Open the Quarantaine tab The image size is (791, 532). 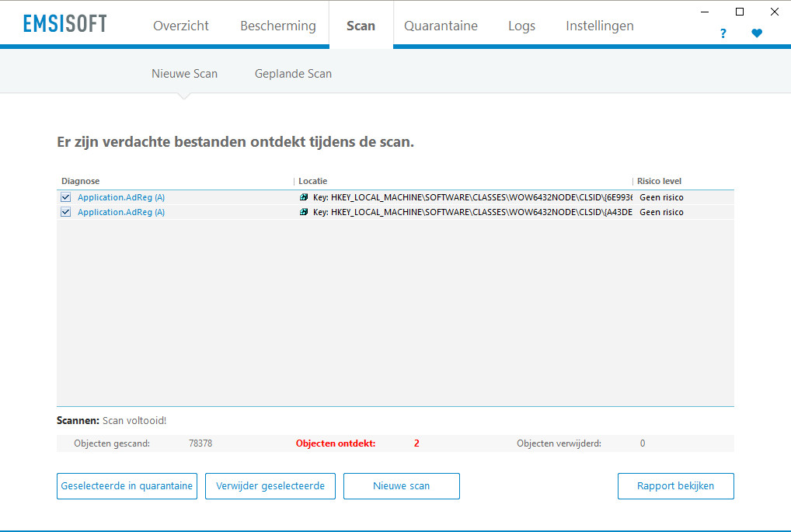pos(441,26)
